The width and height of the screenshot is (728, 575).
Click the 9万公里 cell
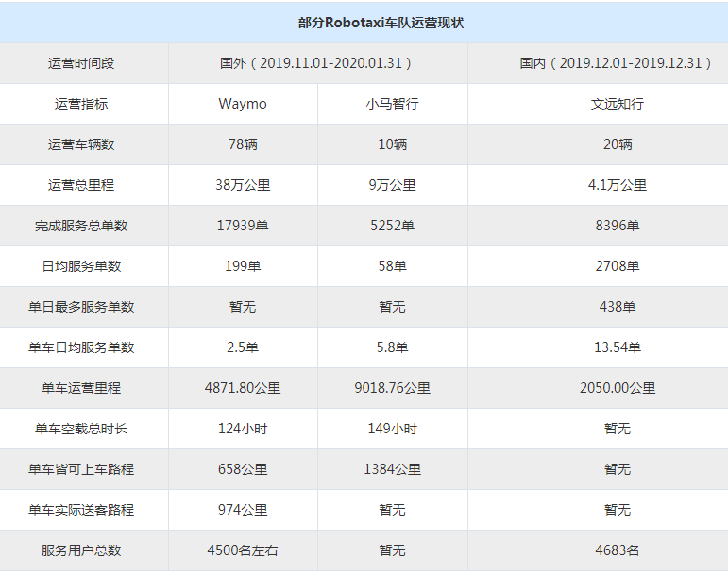coord(392,185)
